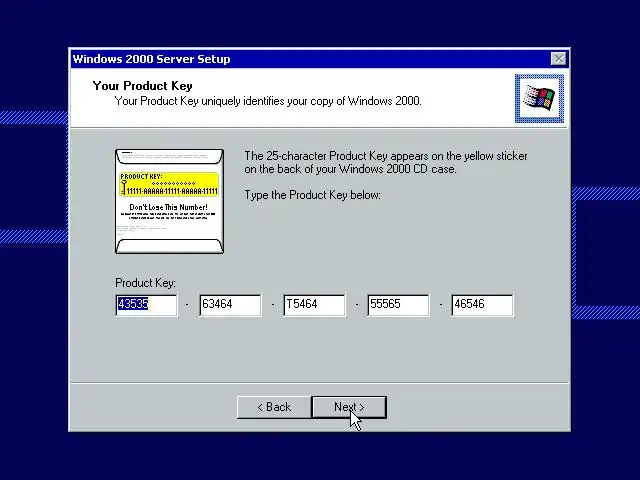Click the 'Type the Product Key below:' text
The image size is (640, 480).
point(312,195)
